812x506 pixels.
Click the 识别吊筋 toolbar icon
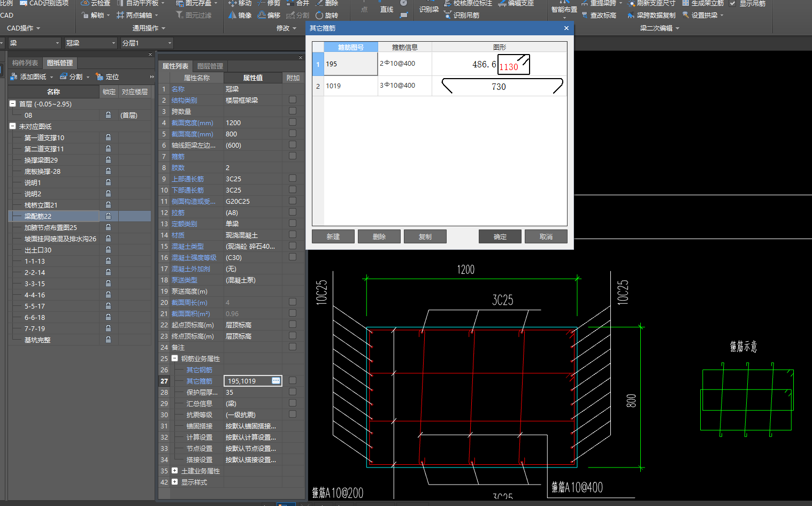[x=448, y=15]
